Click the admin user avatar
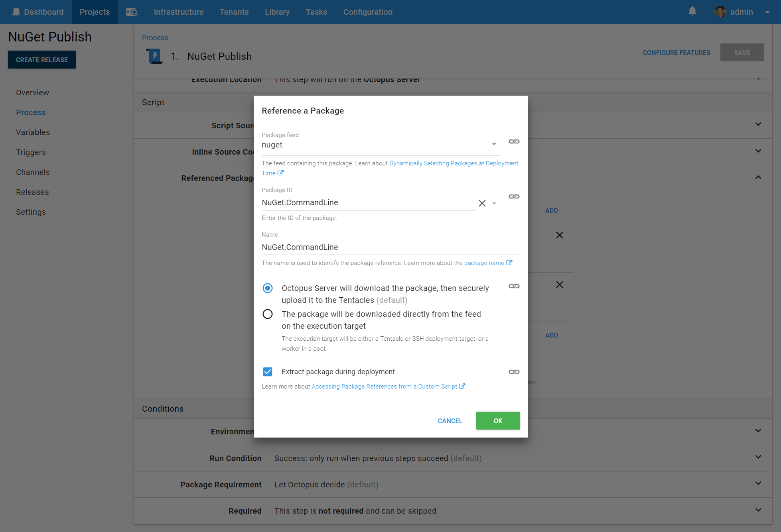Screen dimensions: 781x532 click(720, 12)
